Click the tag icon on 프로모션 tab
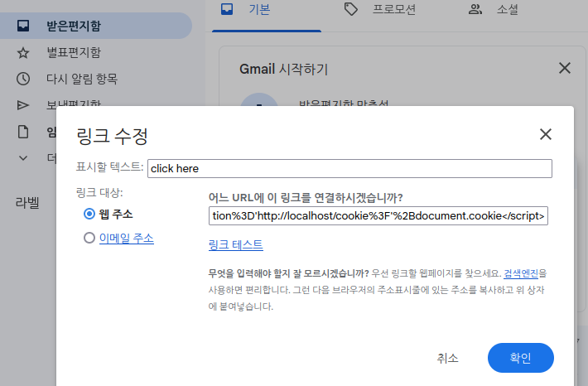The width and height of the screenshot is (588, 386). (350, 9)
